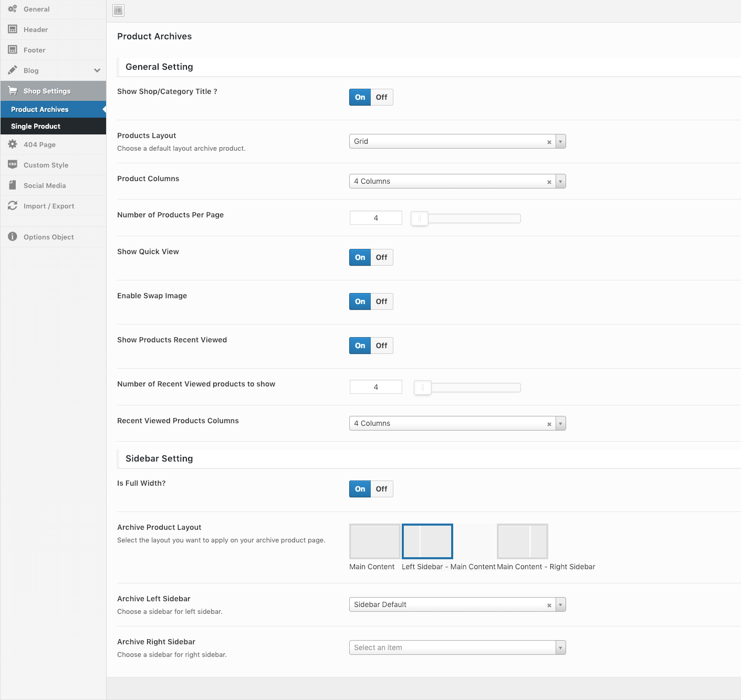Image resolution: width=741 pixels, height=700 pixels.
Task: Click the Products Per Page slider handle
Action: (x=420, y=218)
